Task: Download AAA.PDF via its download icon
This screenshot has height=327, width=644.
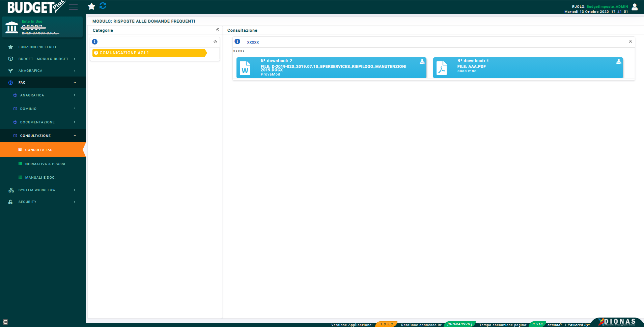Action: [x=619, y=62]
